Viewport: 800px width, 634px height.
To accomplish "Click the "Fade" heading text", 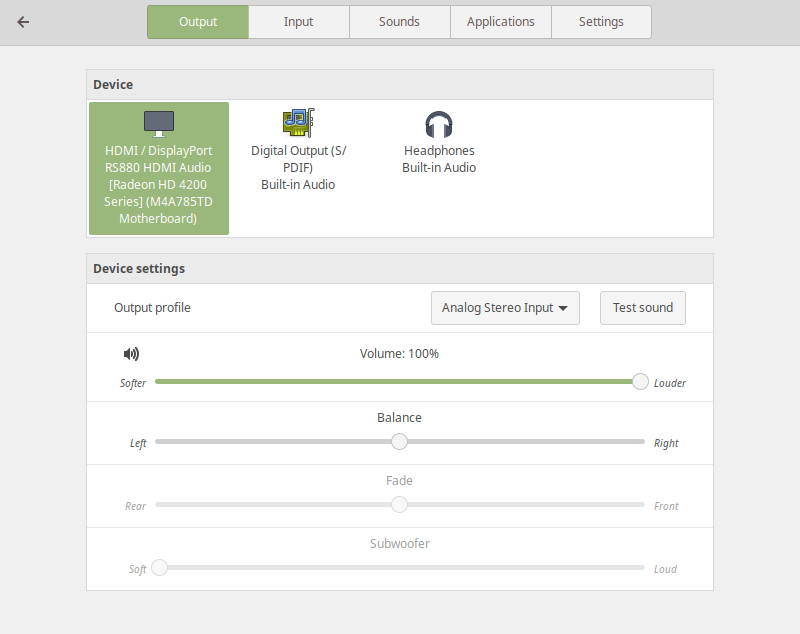I will [x=399, y=480].
